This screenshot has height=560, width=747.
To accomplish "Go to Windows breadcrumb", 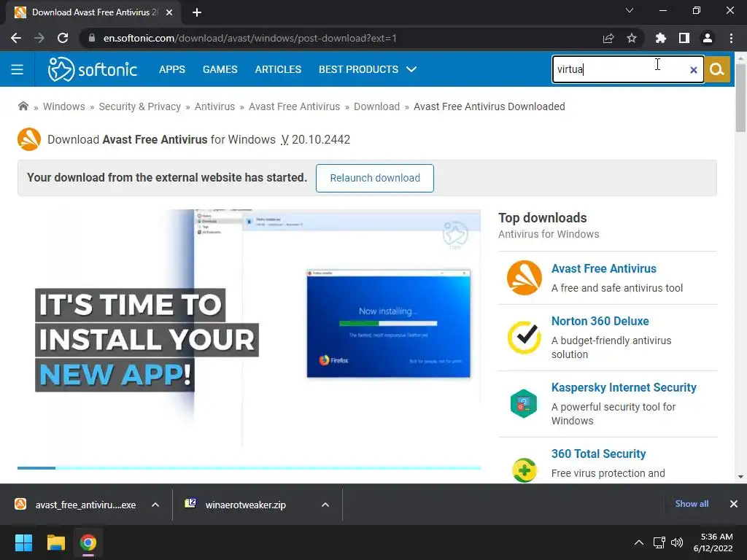I will [x=64, y=106].
